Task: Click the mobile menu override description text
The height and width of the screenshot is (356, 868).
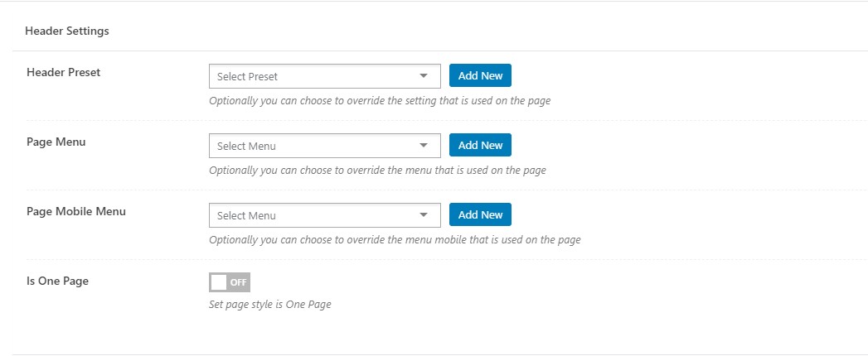Action: coord(395,240)
